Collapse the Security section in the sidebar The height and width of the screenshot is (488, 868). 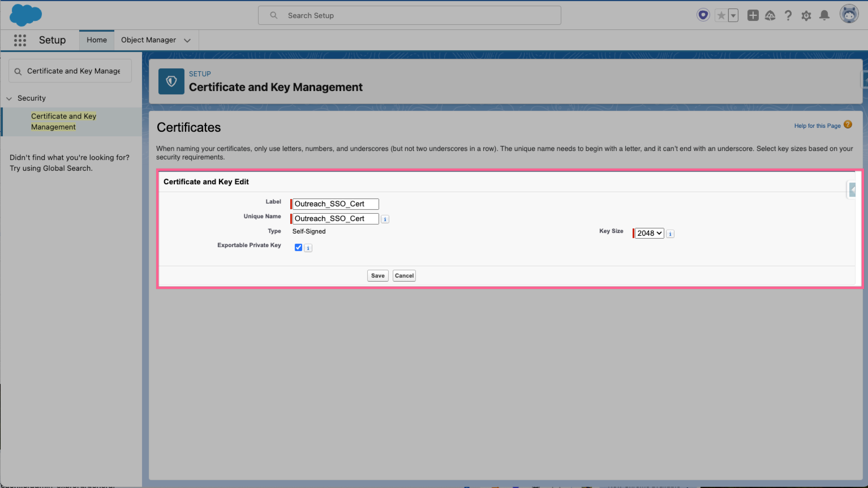click(x=8, y=98)
